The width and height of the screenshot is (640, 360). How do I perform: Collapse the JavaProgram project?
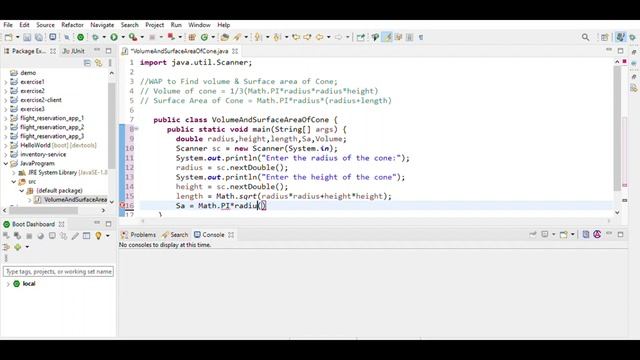tap(6, 164)
